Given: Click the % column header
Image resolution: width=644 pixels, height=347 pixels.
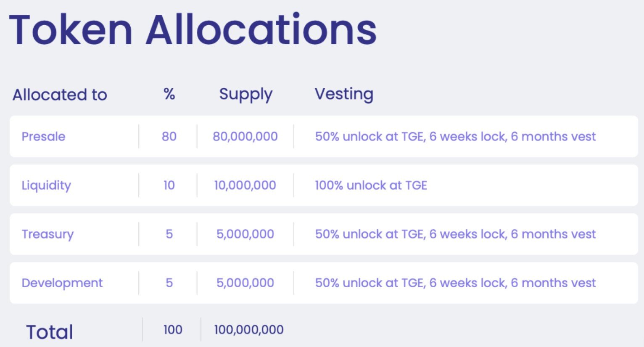Looking at the screenshot, I should click(169, 94).
